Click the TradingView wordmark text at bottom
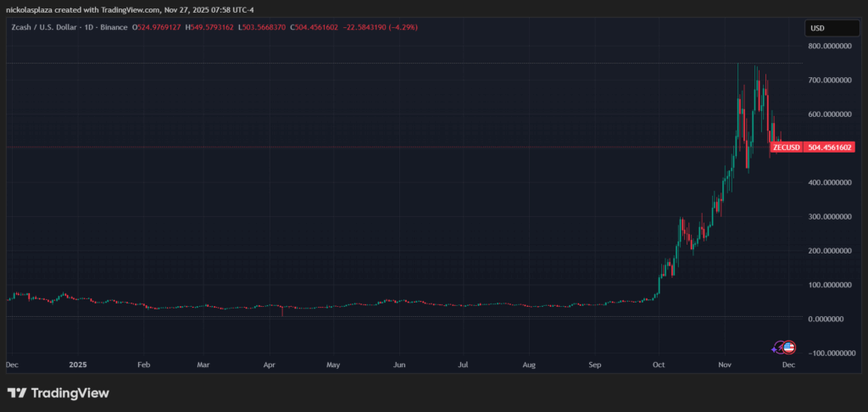The width and height of the screenshot is (868, 412). 72,393
